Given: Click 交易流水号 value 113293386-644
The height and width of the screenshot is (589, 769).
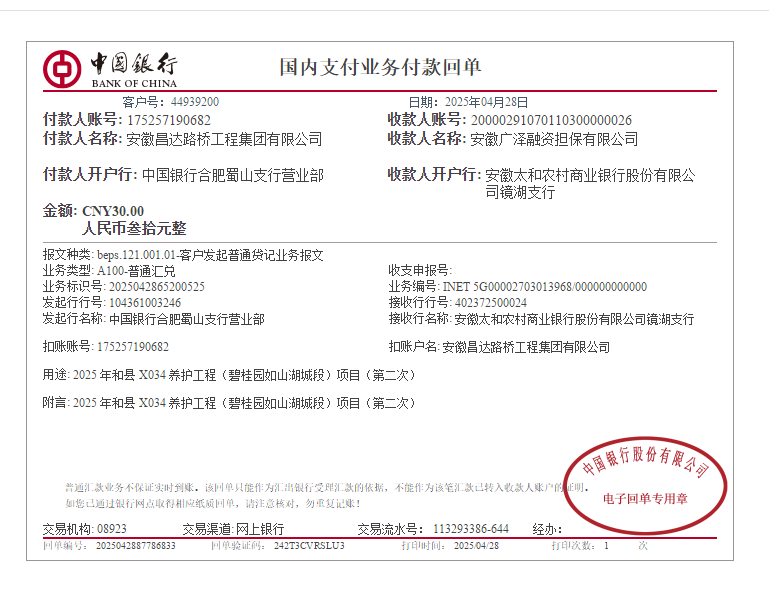Looking at the screenshot, I should coord(470,528).
